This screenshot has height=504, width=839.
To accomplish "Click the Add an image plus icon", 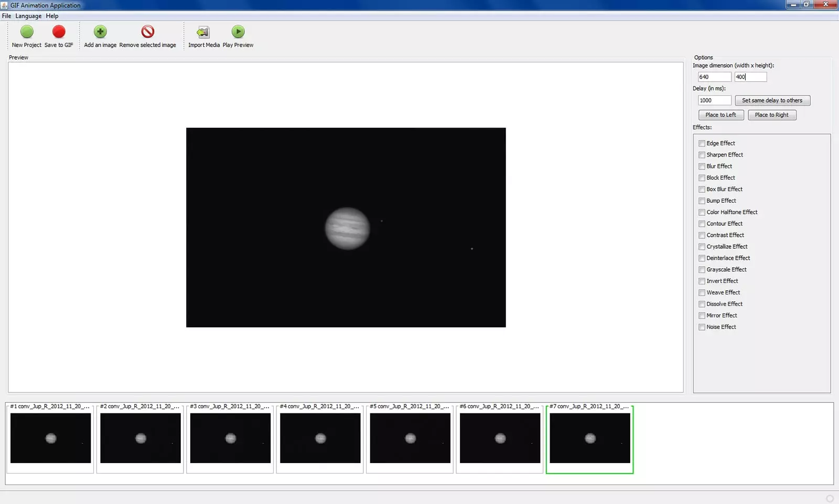I will [100, 32].
